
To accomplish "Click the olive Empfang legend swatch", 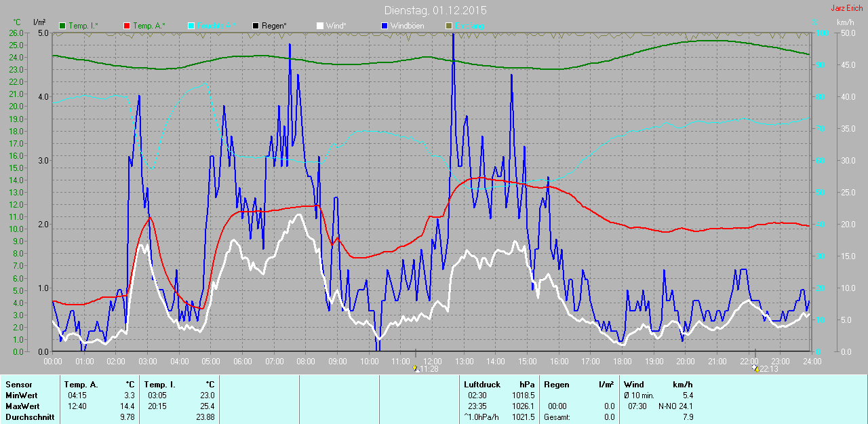I will pyautogui.click(x=449, y=26).
